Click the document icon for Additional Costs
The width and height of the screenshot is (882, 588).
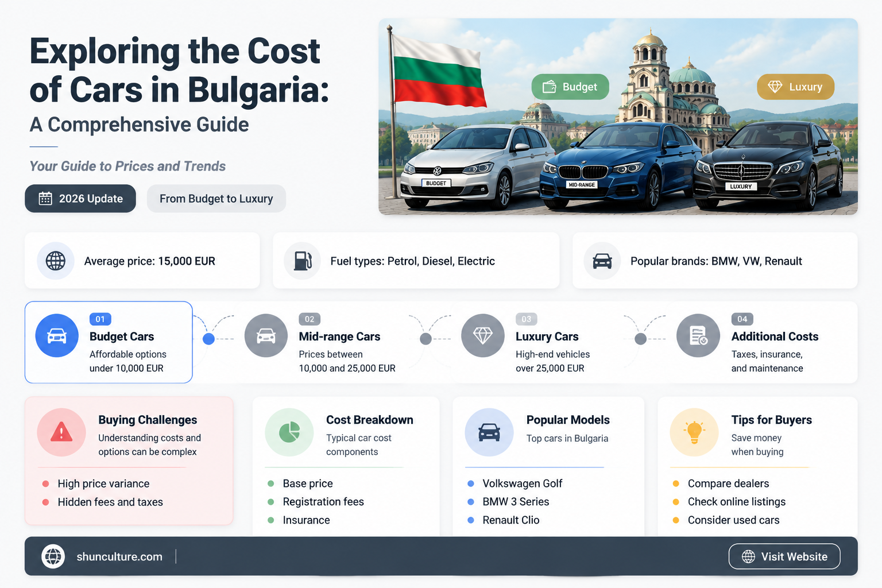pyautogui.click(x=698, y=335)
